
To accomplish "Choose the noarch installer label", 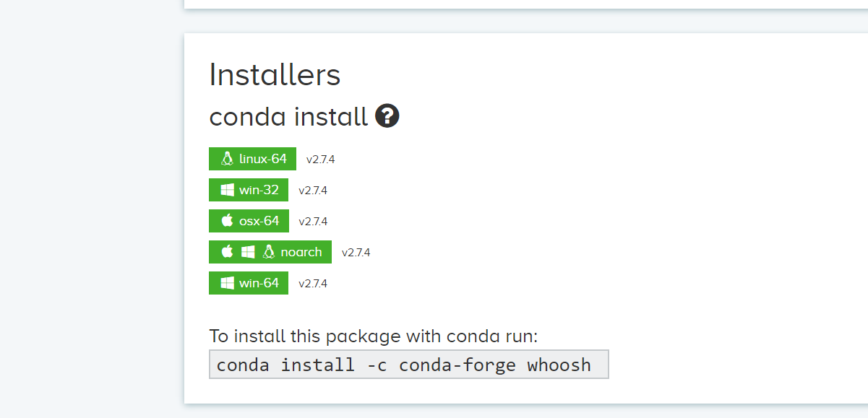I will pyautogui.click(x=301, y=252).
